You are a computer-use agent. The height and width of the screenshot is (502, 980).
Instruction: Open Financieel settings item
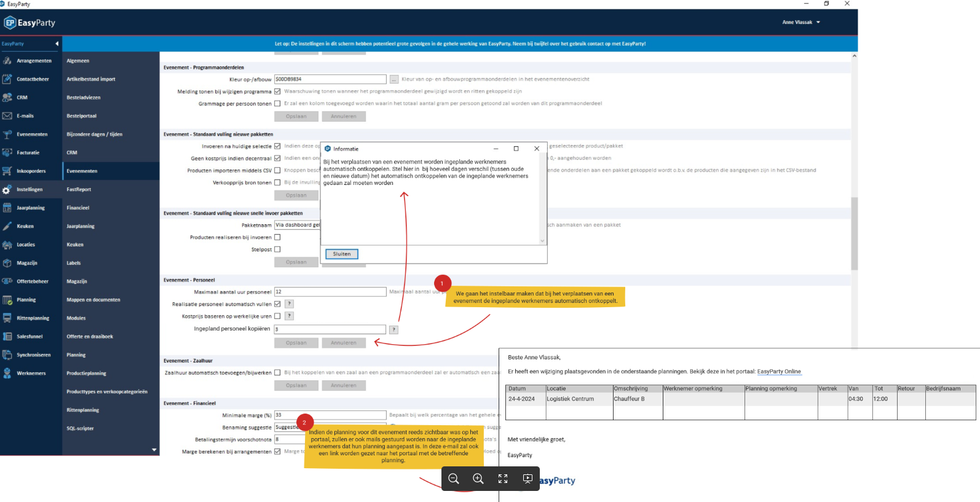(x=78, y=208)
